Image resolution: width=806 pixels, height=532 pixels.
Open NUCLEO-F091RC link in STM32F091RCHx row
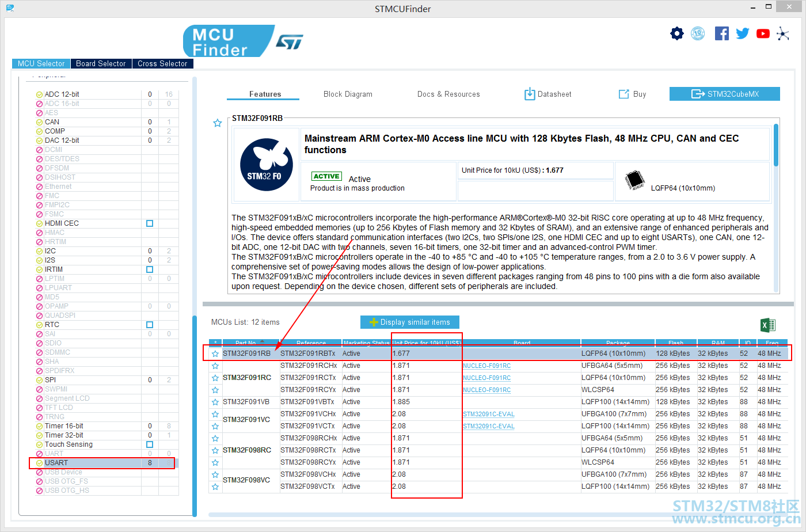[x=486, y=366]
